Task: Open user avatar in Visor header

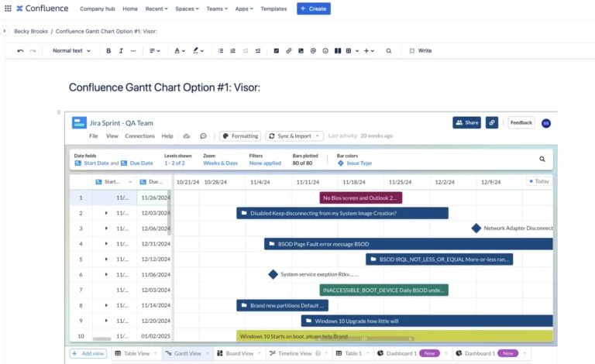Action: coord(546,123)
